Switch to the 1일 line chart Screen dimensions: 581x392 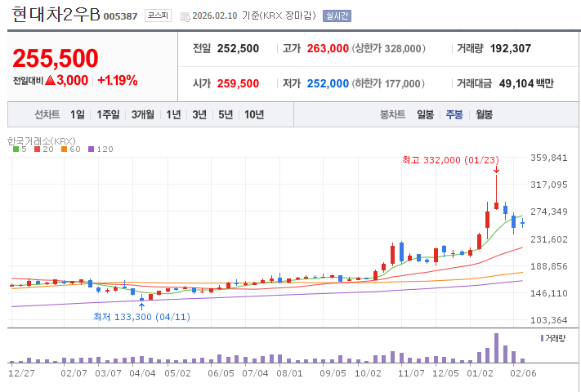click(77, 114)
